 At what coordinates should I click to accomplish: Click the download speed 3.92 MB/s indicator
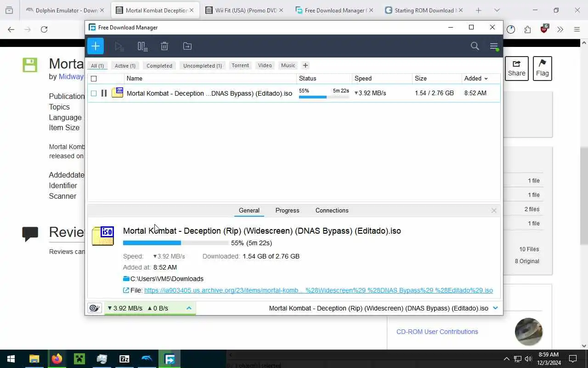125,308
